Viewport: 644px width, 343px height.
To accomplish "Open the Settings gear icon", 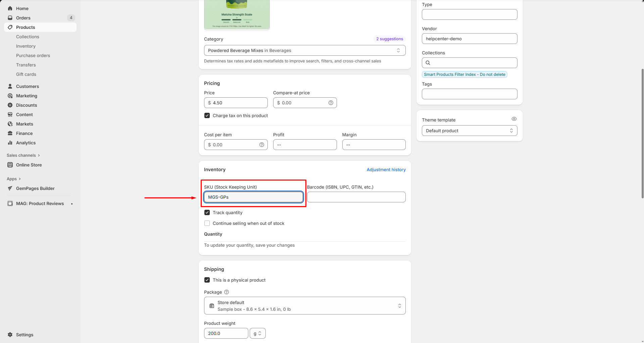I will click(x=10, y=335).
